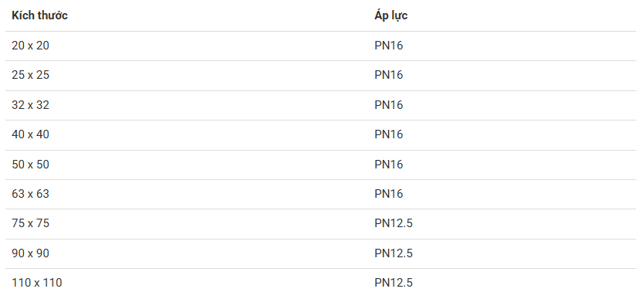Click PN16 value in 50 x 50 row

389,165
